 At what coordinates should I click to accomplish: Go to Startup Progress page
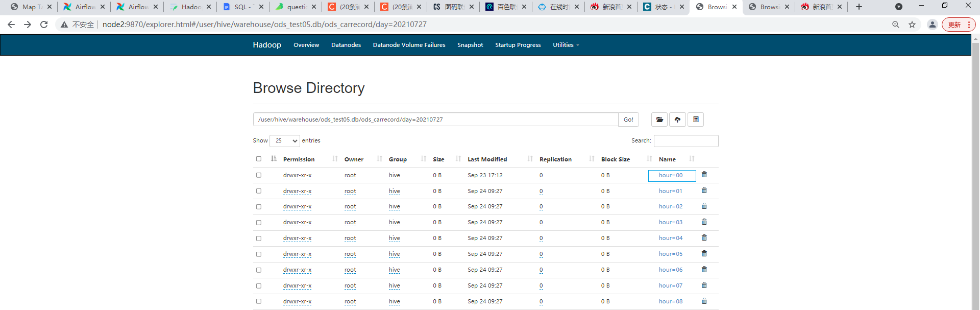518,45
